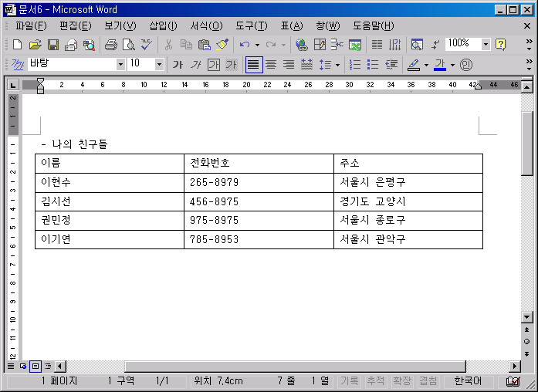Open an existing file via folder icon

coord(35,45)
